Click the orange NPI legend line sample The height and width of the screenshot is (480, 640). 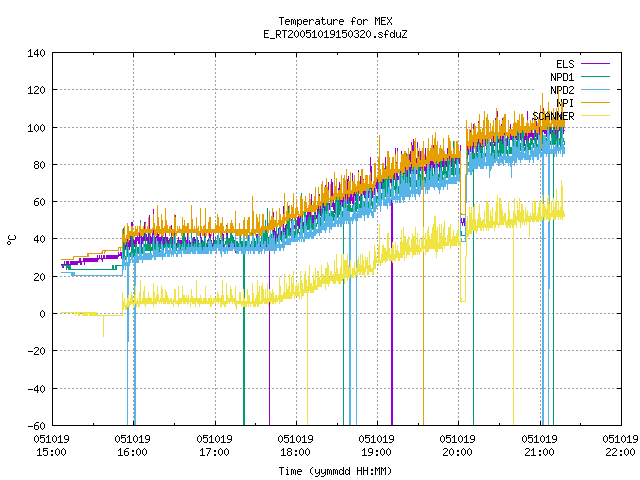tap(596, 103)
